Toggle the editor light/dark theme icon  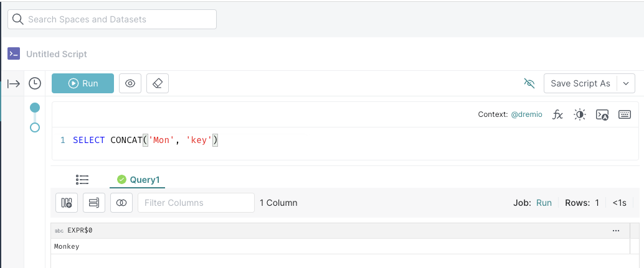pos(580,115)
